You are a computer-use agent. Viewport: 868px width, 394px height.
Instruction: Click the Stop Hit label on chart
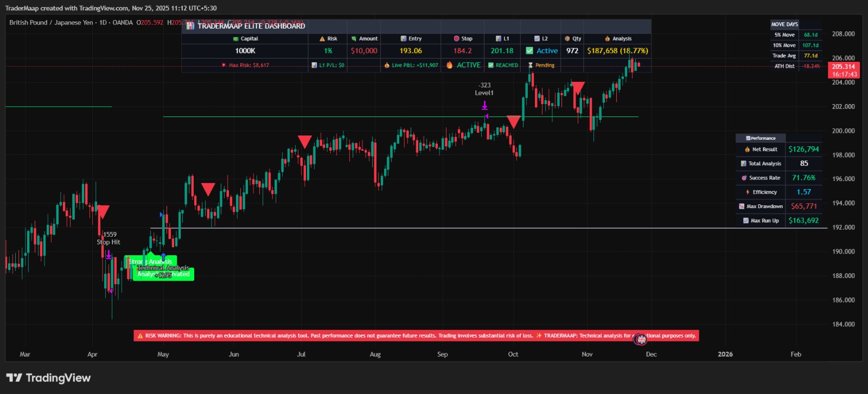[x=108, y=242]
